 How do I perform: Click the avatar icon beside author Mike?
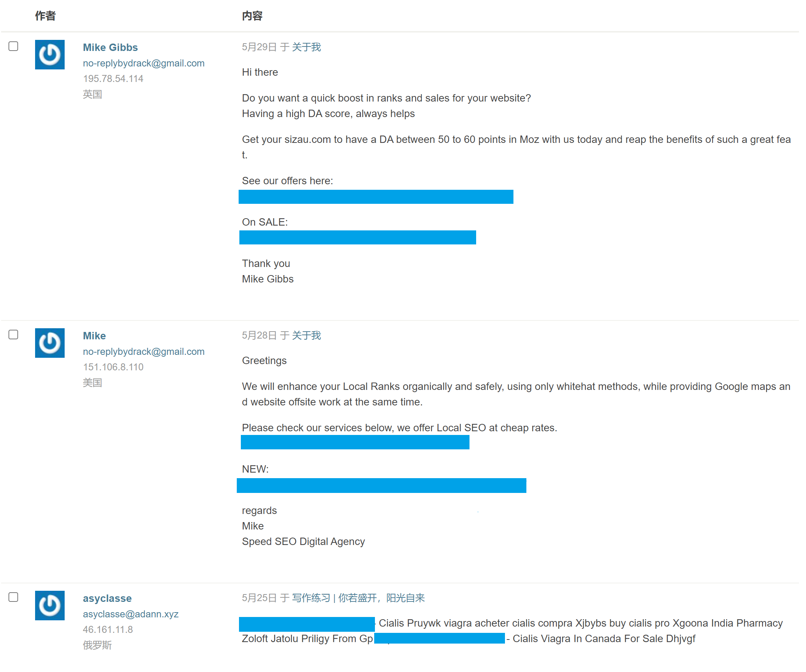pyautogui.click(x=50, y=343)
